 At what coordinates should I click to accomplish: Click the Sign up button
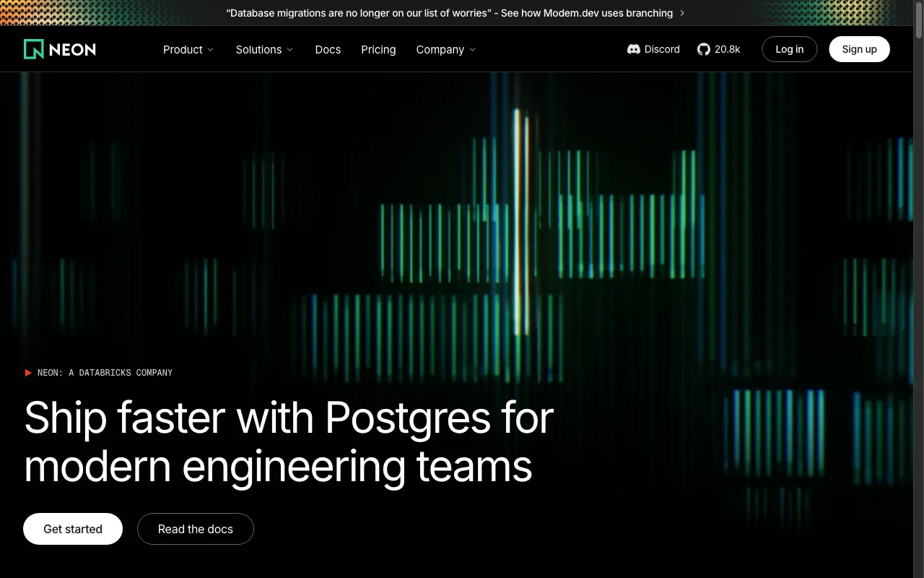tap(859, 49)
